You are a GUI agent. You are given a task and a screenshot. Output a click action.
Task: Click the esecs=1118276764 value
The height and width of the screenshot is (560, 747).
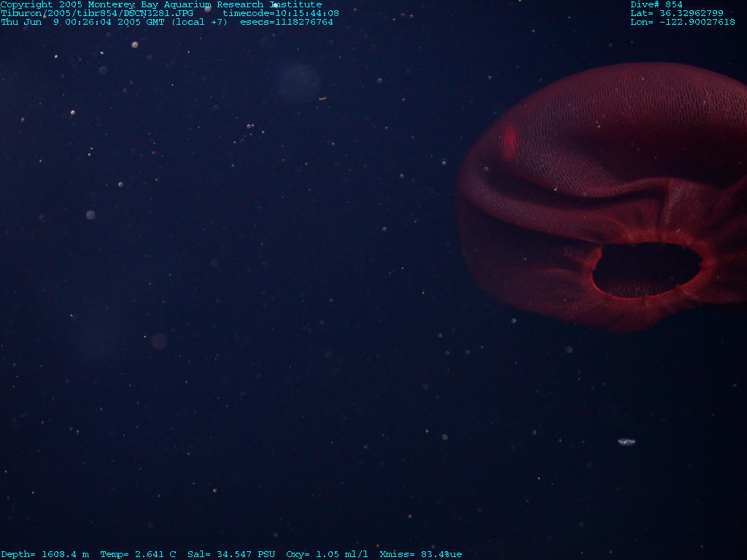(287, 22)
